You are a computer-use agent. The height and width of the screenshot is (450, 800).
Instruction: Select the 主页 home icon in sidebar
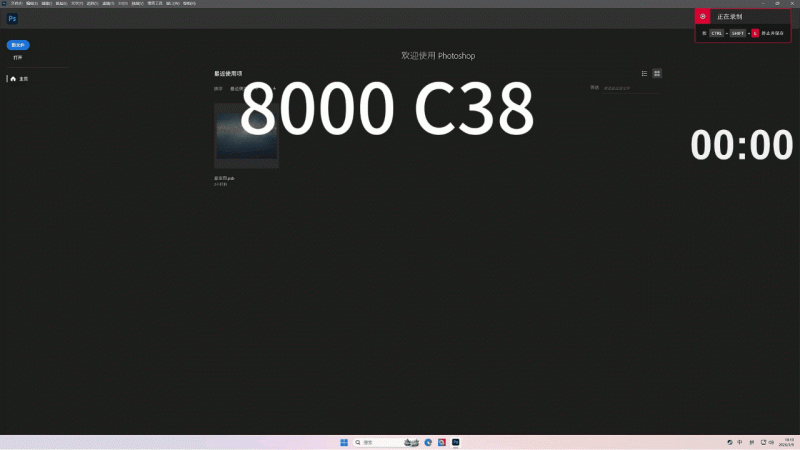13,79
